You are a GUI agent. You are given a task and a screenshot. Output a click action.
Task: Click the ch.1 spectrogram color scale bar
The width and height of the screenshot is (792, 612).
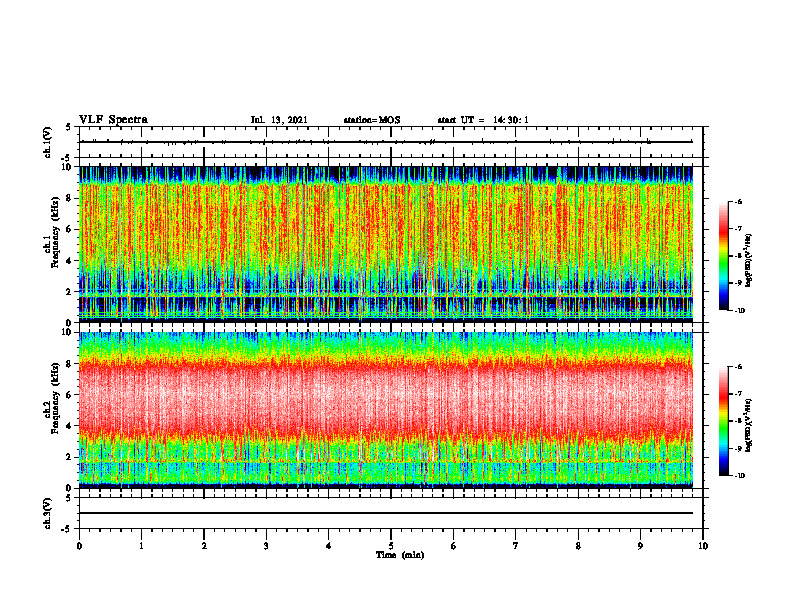724,256
